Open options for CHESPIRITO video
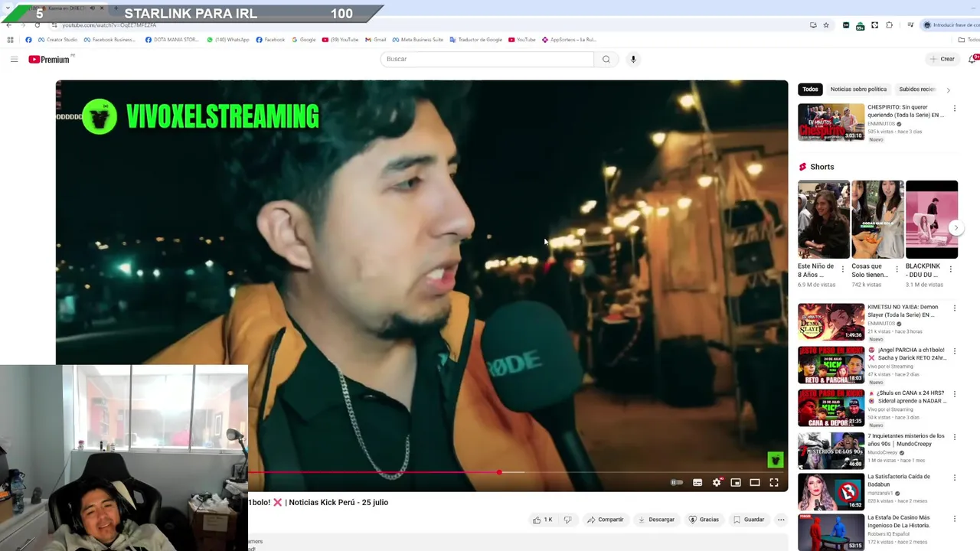Viewport: 980px width, 551px height. point(954,109)
